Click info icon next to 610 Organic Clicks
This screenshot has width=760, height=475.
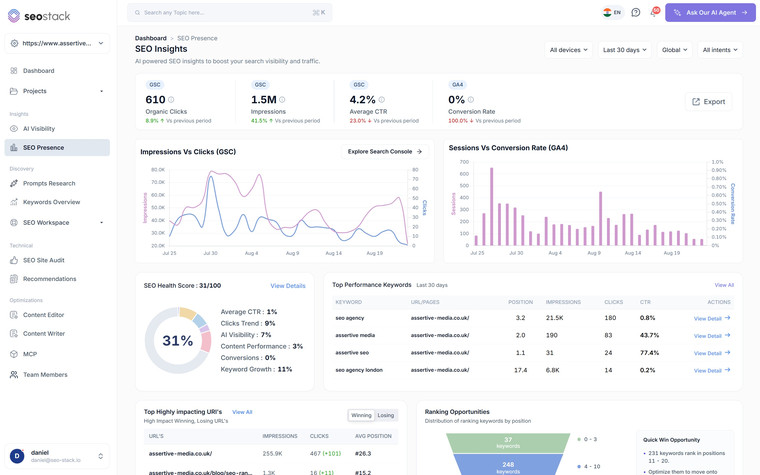pyautogui.click(x=171, y=100)
